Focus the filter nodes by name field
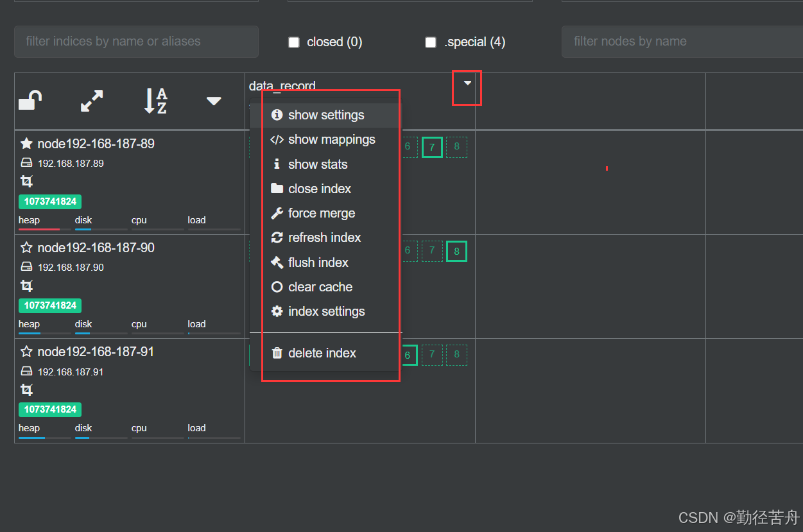Viewport: 803px width, 532px height. 682,42
